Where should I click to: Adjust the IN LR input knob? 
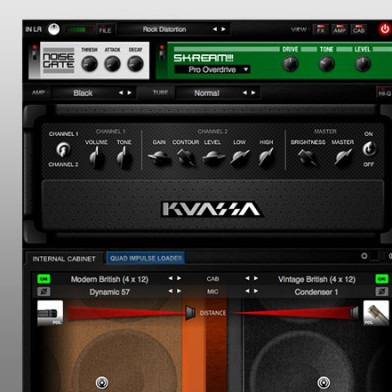54,29
